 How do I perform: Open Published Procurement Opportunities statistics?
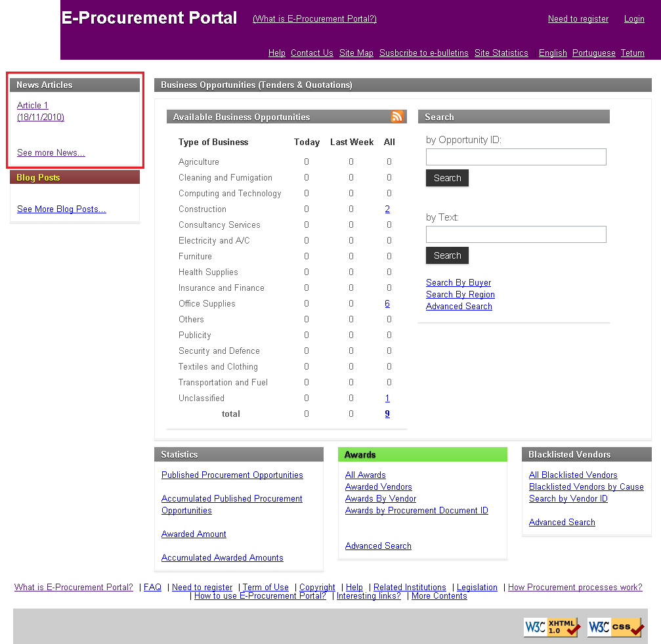(x=232, y=475)
